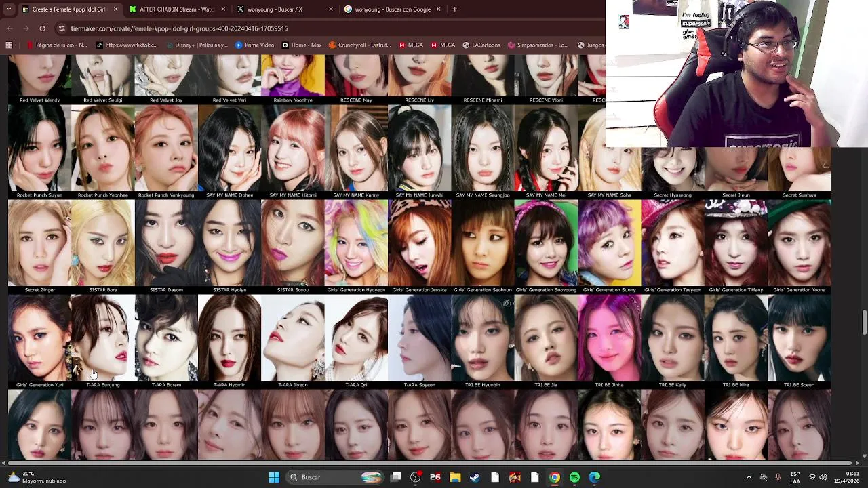The image size is (868, 488).
Task: Open the TikTok bookmark
Action: tap(127, 45)
